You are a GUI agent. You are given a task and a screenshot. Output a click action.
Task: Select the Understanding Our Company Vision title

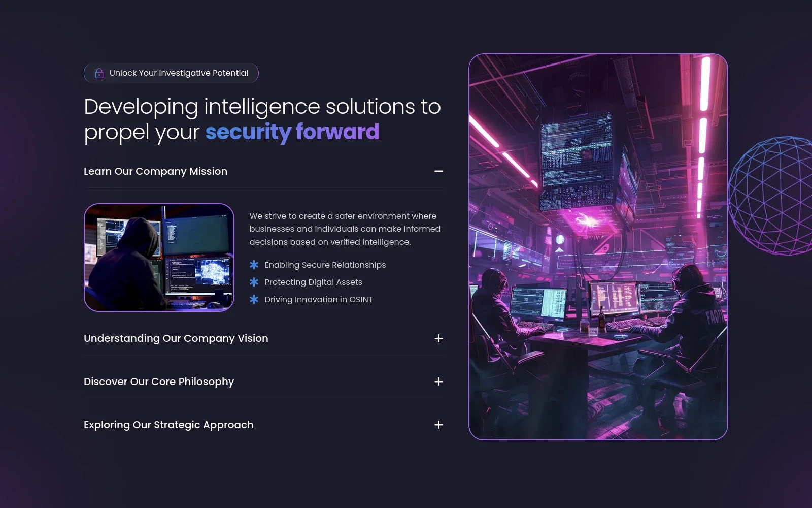176,338
